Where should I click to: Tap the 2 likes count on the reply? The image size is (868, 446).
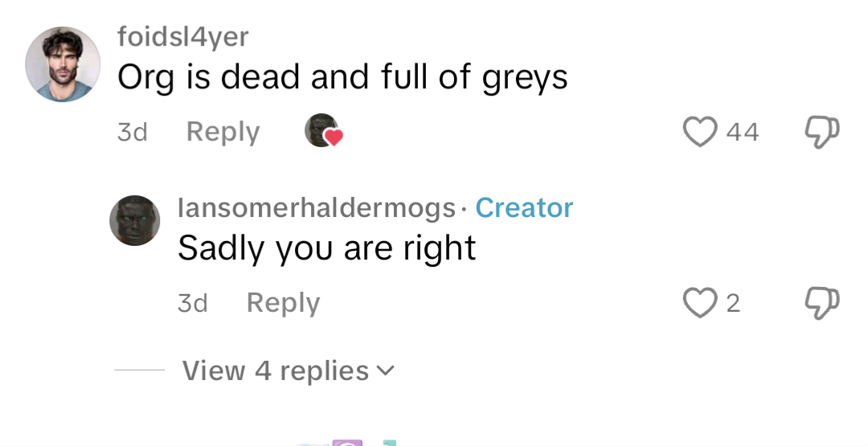coord(733,303)
